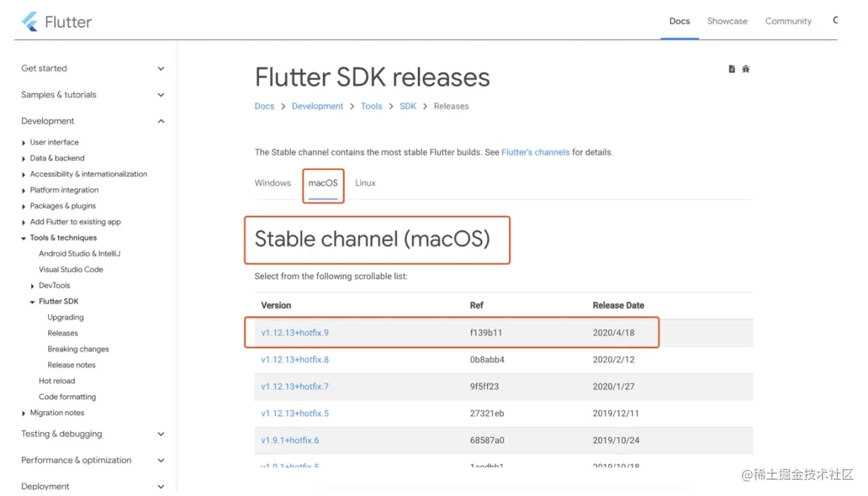Image resolution: width=868 pixels, height=496 pixels.
Task: Open the Community top navigation tab
Action: [788, 21]
